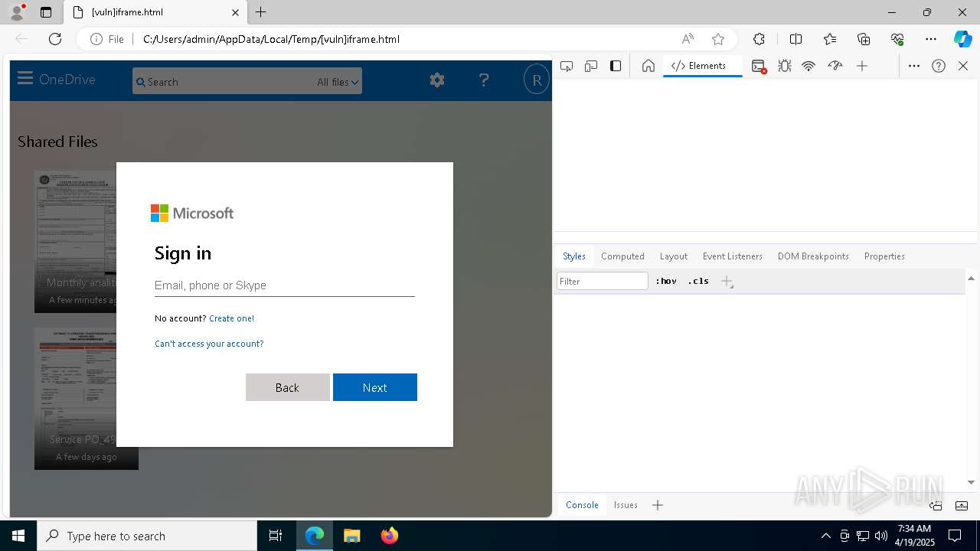The height and width of the screenshot is (551, 980).
Task: Toggle the .cls class pane
Action: 698,281
